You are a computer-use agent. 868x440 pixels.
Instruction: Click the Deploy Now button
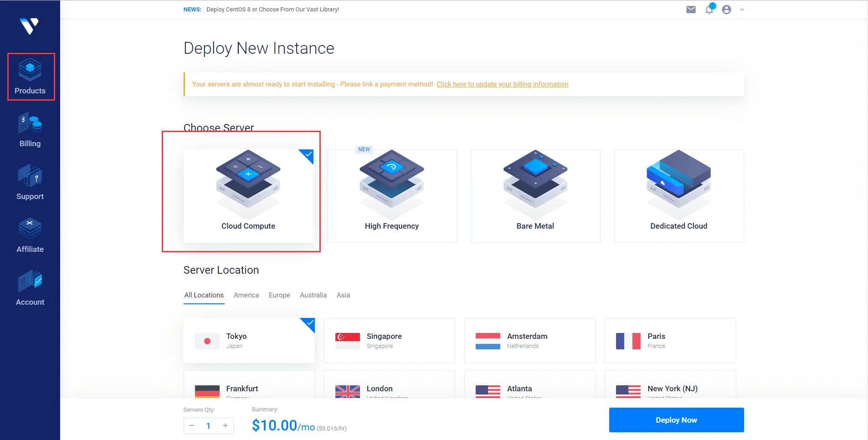pyautogui.click(x=677, y=420)
